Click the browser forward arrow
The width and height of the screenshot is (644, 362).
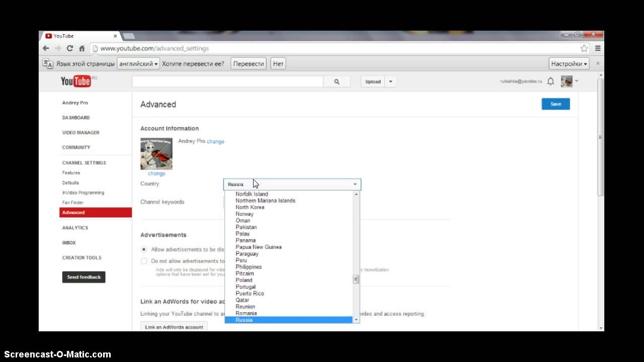coord(58,48)
